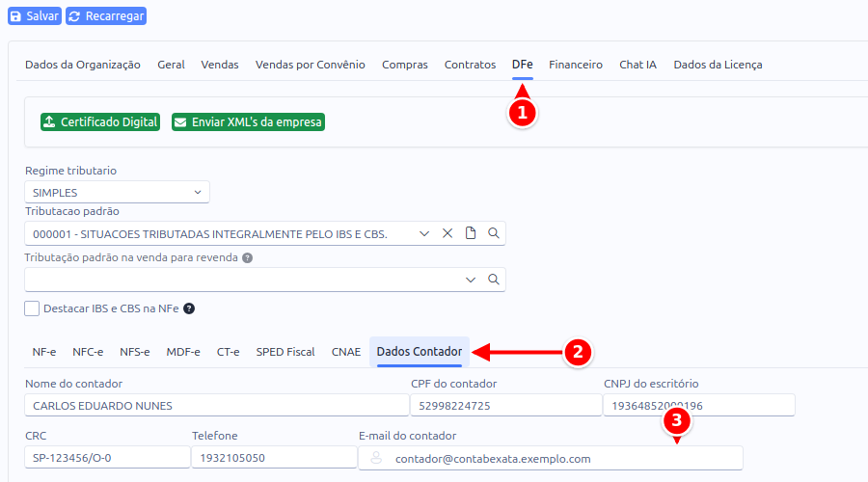Select the Vendas por Convênio tab
The width and height of the screenshot is (868, 482).
click(310, 65)
